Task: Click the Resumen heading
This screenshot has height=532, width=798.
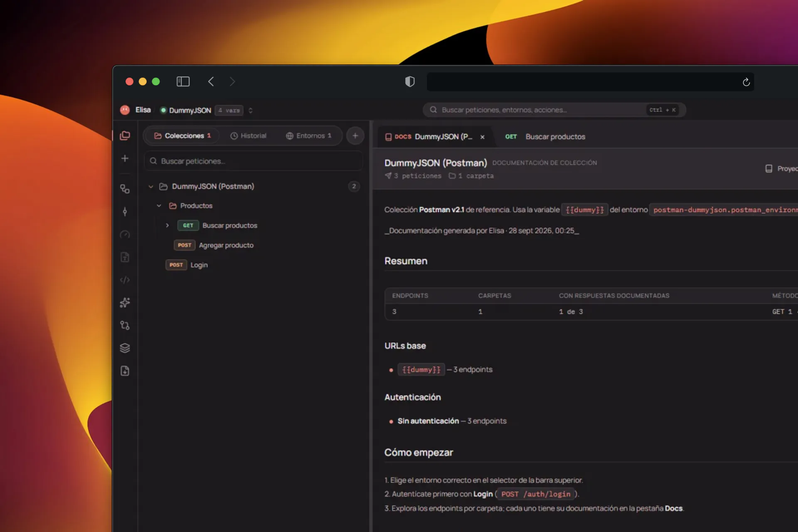Action: (x=406, y=261)
